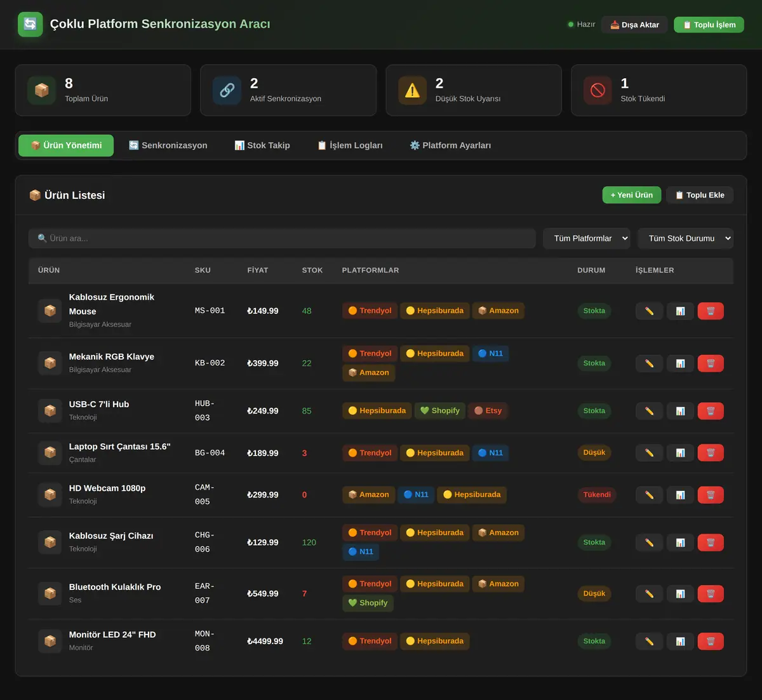
Task: Click the Shopify tag on Bluetooth Kulaklık row
Action: pyautogui.click(x=368, y=603)
